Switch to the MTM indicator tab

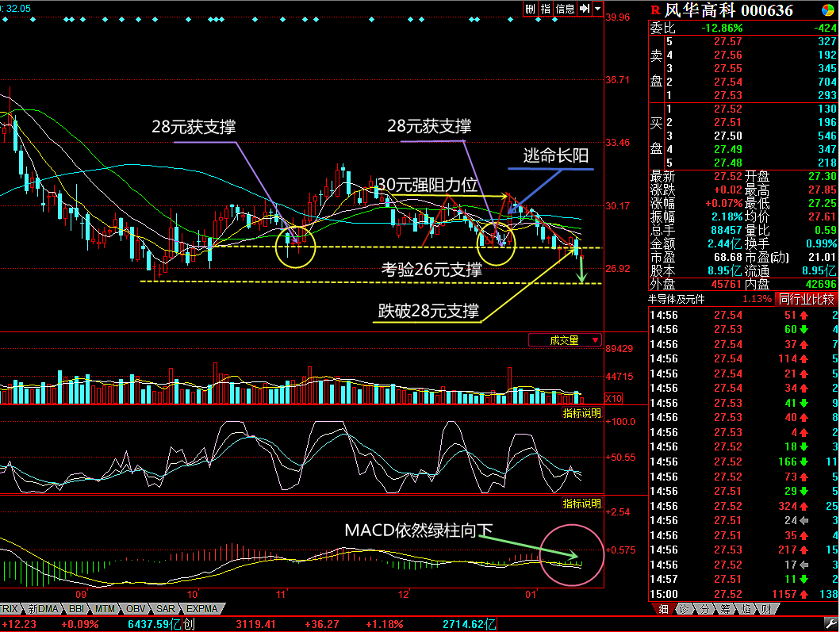(x=105, y=609)
